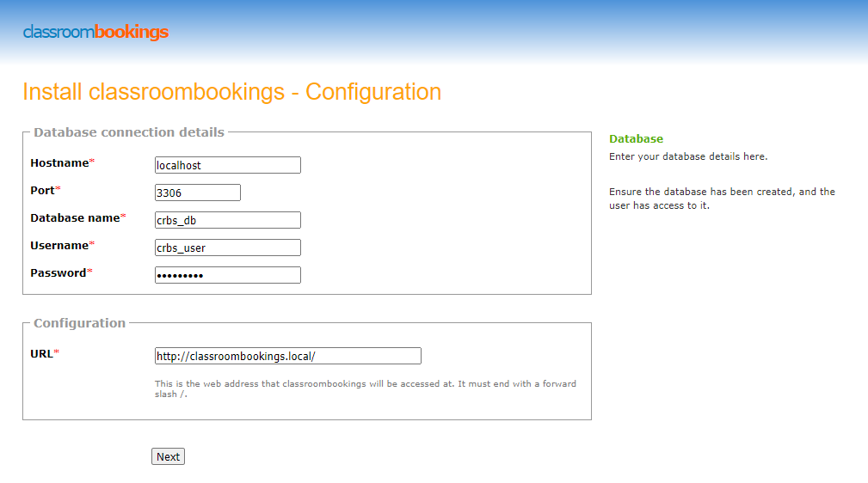Click the Port field label
Viewport: 868px width, 483px height.
coord(43,191)
